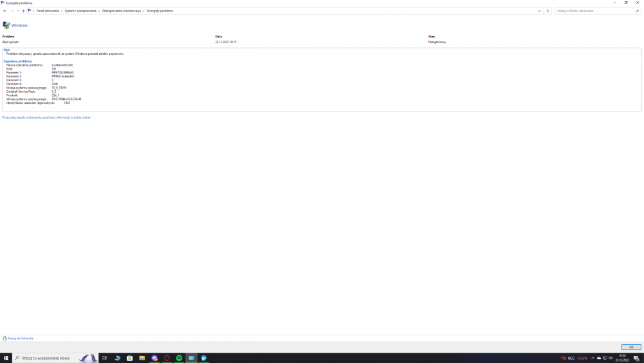This screenshot has width=644, height=363.
Task: Show hidden system tray icons
Action: [592, 358]
